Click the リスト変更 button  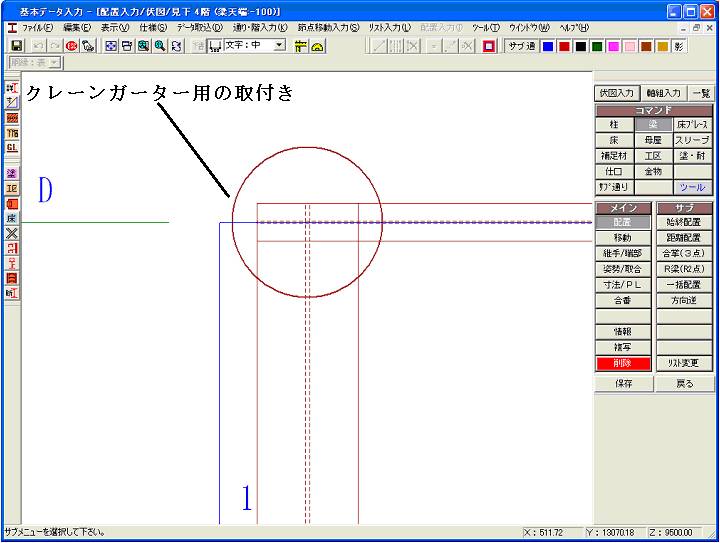(684, 363)
